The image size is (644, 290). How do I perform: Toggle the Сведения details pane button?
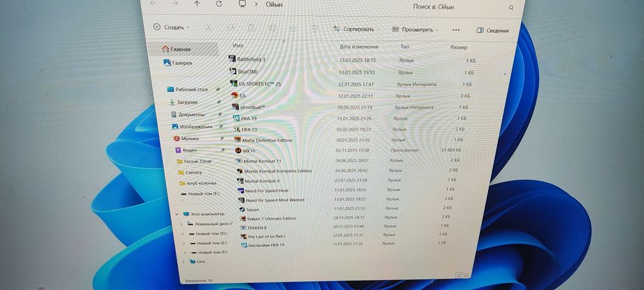click(493, 30)
